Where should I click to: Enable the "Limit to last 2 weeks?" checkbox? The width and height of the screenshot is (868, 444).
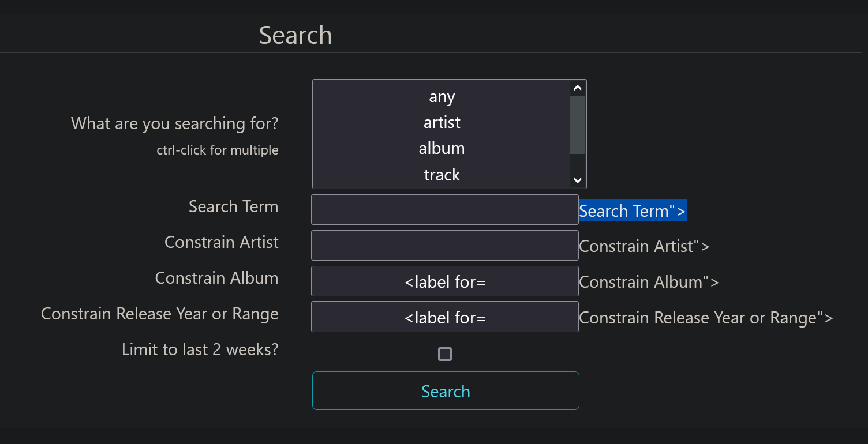445,354
